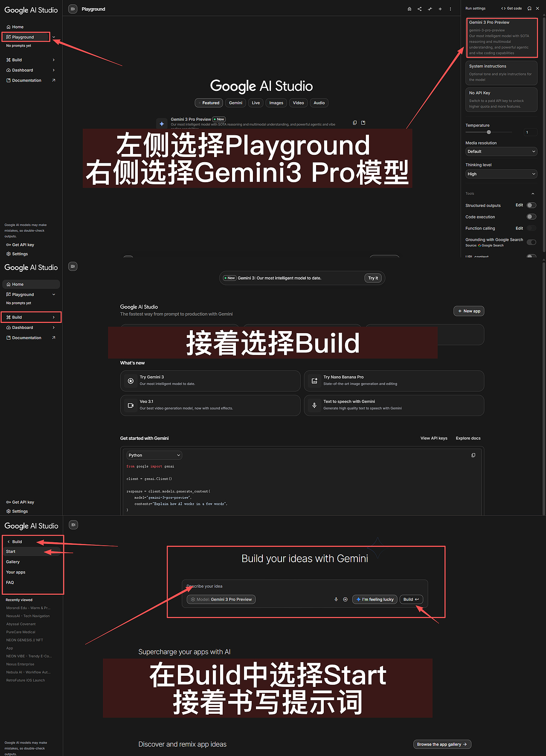Click the Try Gemini 3 star icon
Image resolution: width=546 pixels, height=756 pixels.
pyautogui.click(x=131, y=381)
